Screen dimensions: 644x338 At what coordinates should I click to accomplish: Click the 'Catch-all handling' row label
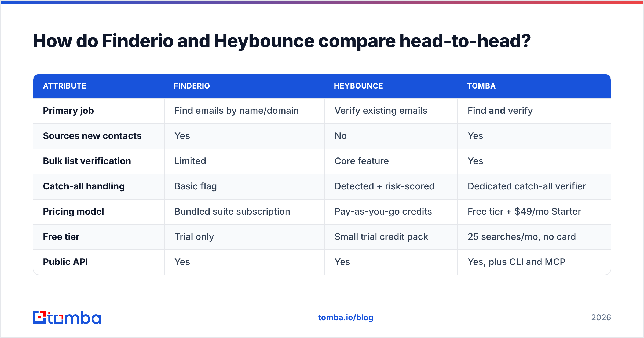coord(84,186)
